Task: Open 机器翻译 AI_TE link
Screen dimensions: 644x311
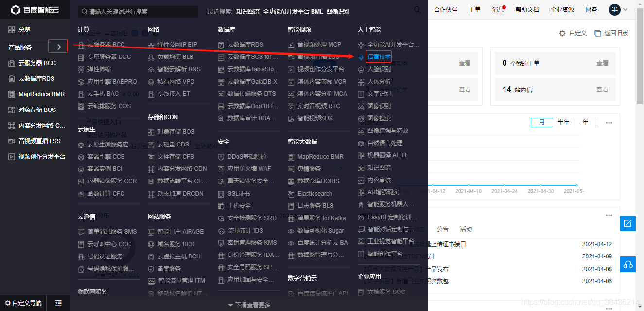Action: [x=388, y=155]
